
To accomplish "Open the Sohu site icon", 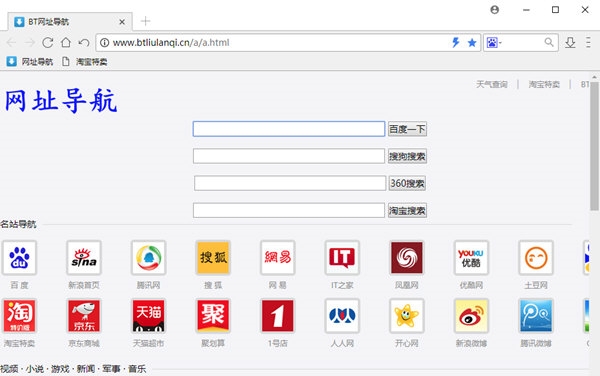I will tap(213, 257).
